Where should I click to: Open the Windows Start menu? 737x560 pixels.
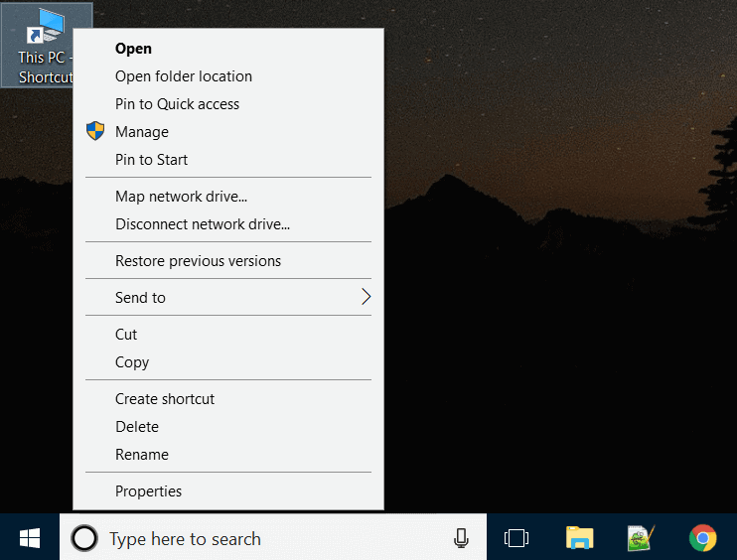tap(30, 538)
